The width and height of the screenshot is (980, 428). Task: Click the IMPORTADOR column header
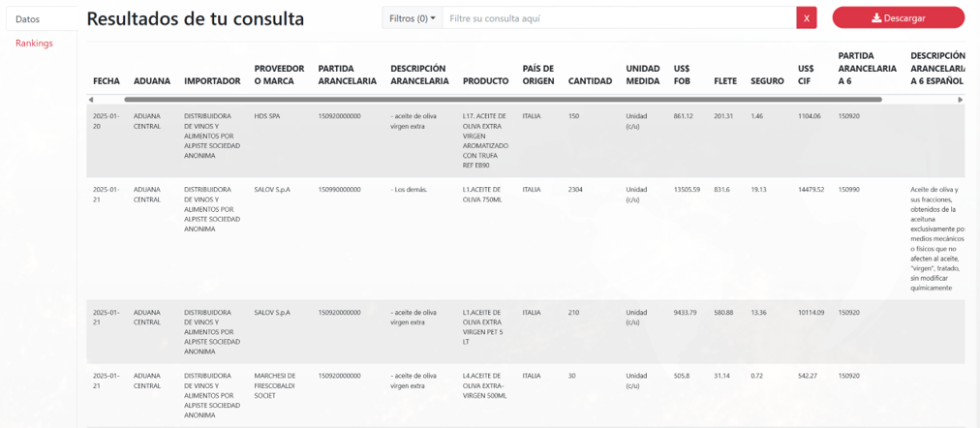click(212, 81)
